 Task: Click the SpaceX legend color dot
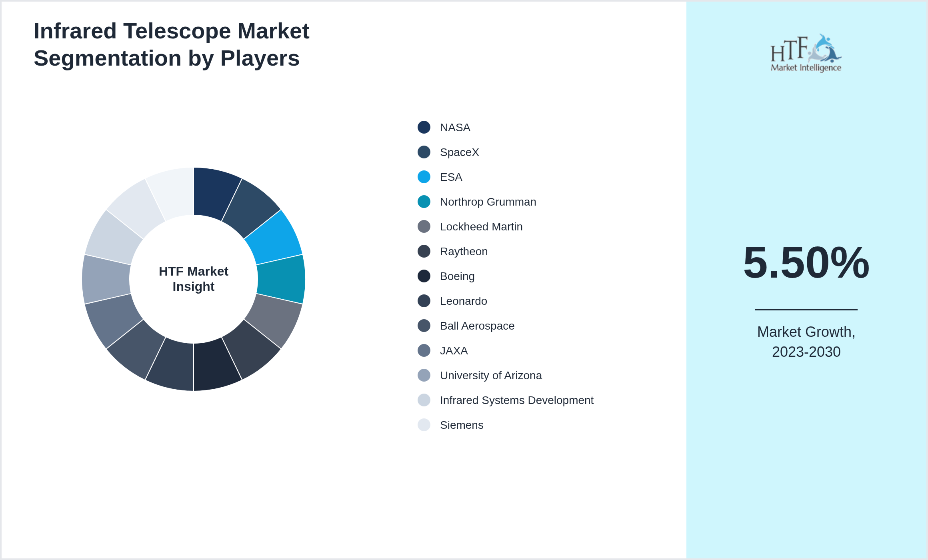click(x=424, y=152)
